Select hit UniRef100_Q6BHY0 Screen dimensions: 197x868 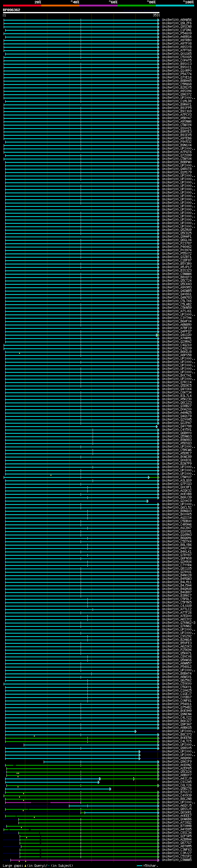(177, 433)
